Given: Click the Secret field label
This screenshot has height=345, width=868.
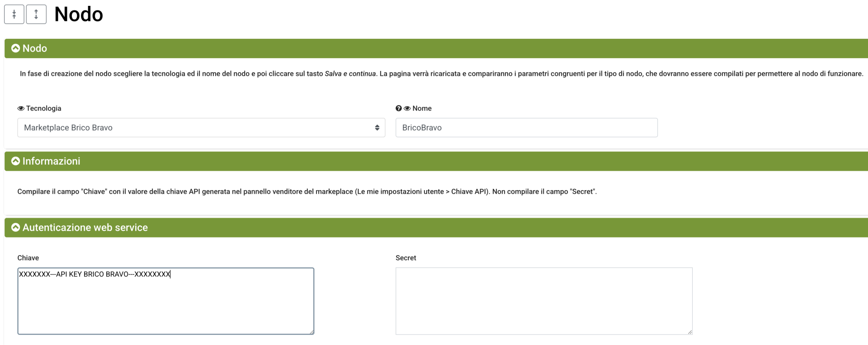Looking at the screenshot, I should 406,258.
